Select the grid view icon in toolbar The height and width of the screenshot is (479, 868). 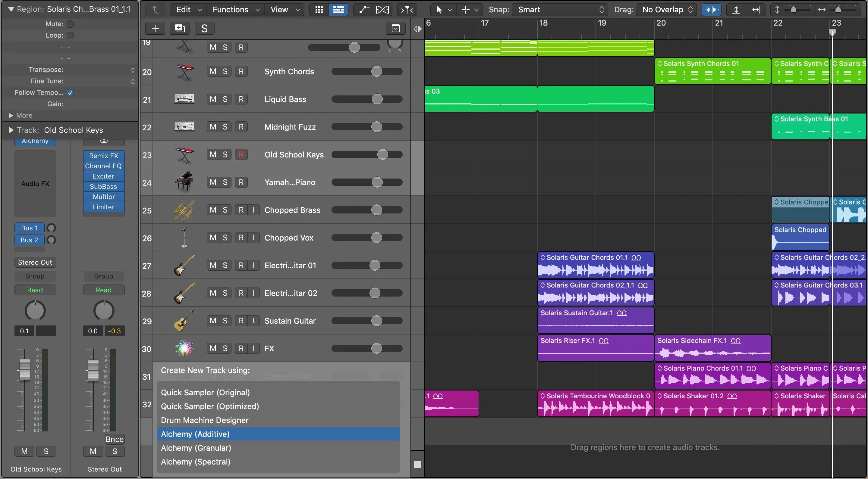[319, 10]
